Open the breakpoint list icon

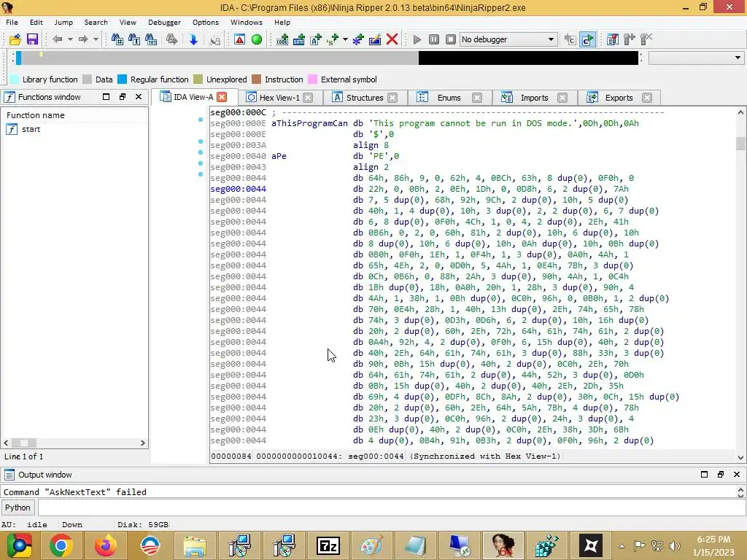(613, 39)
